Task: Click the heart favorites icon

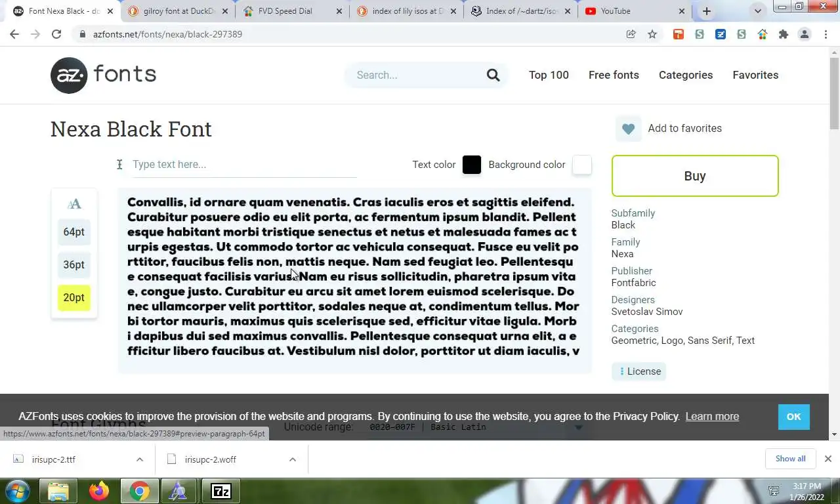Action: pos(628,129)
